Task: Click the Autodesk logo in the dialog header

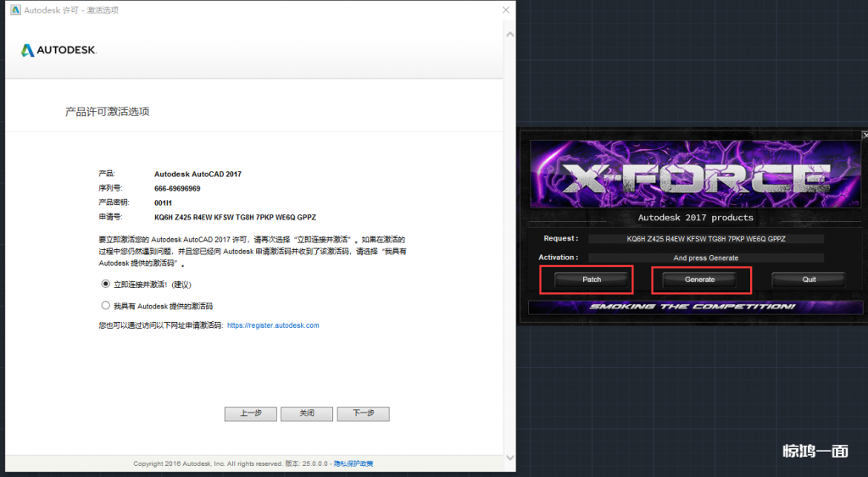Action: click(58, 50)
